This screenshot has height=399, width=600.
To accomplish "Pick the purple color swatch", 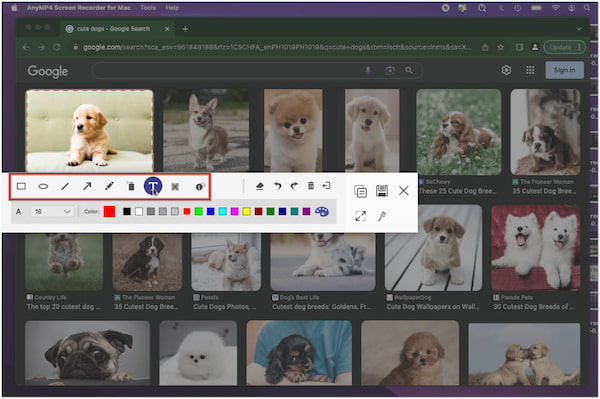I will pyautogui.click(x=306, y=212).
